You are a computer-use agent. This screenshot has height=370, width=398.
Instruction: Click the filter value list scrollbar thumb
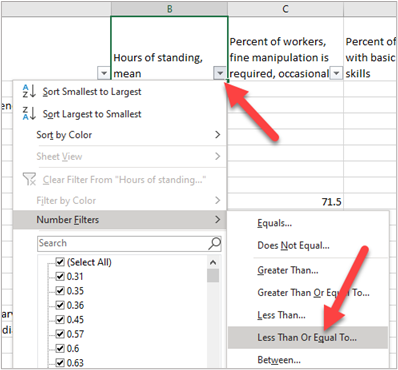(213, 276)
